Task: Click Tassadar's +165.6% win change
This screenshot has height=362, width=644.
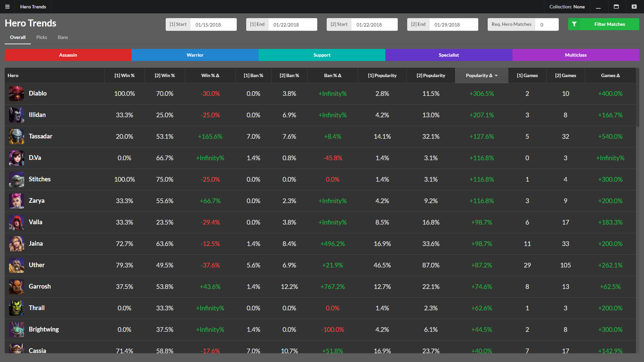Action: (x=210, y=136)
